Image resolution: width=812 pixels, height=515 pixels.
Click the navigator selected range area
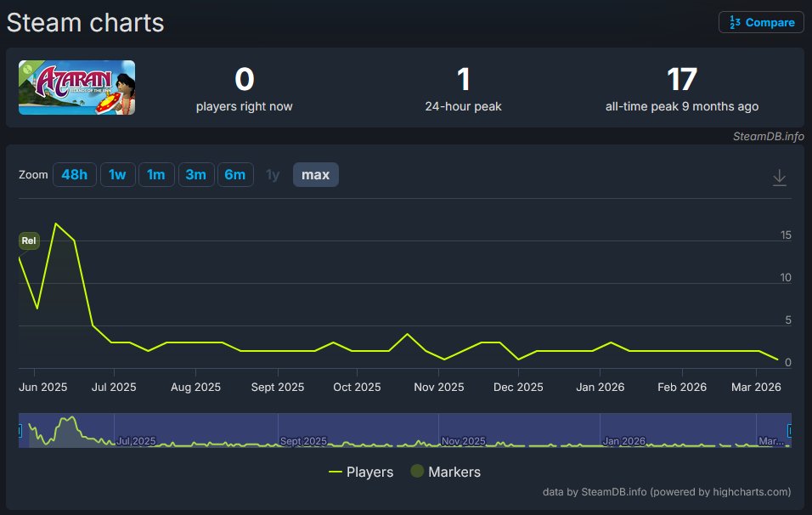pyautogui.click(x=405, y=430)
